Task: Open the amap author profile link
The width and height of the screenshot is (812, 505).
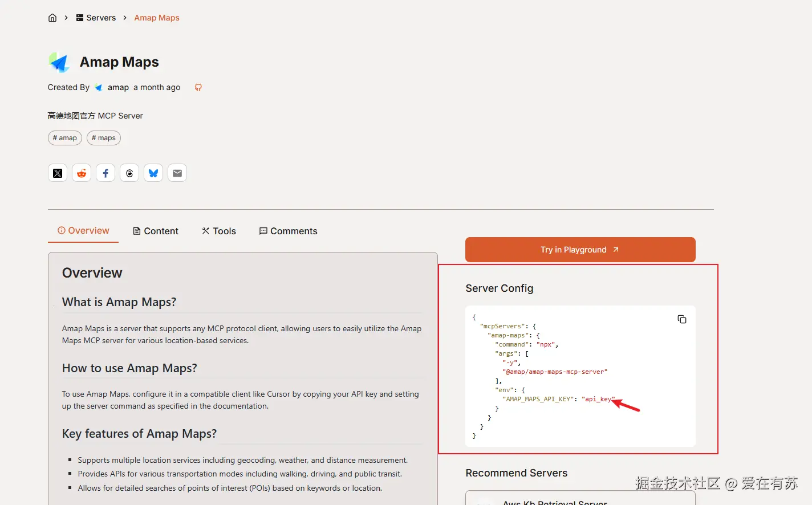Action: coord(118,87)
